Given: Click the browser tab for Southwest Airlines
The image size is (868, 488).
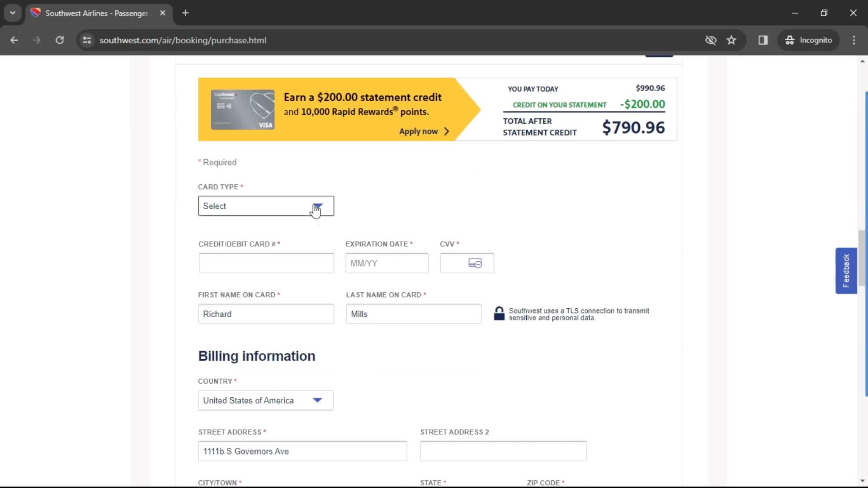Looking at the screenshot, I should coord(99,13).
